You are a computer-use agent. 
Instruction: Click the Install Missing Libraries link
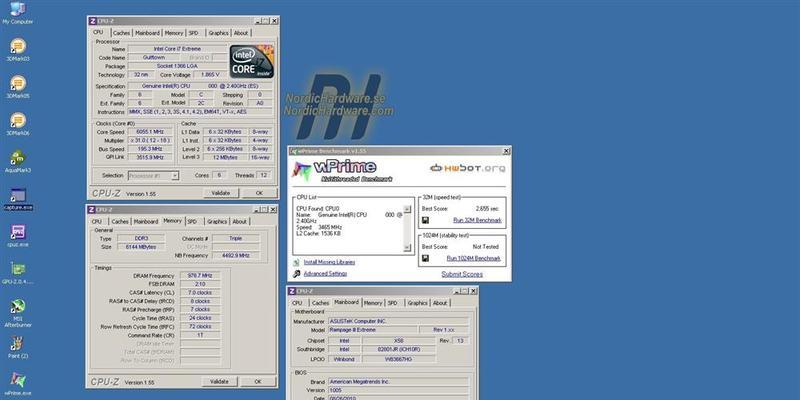coord(329,262)
